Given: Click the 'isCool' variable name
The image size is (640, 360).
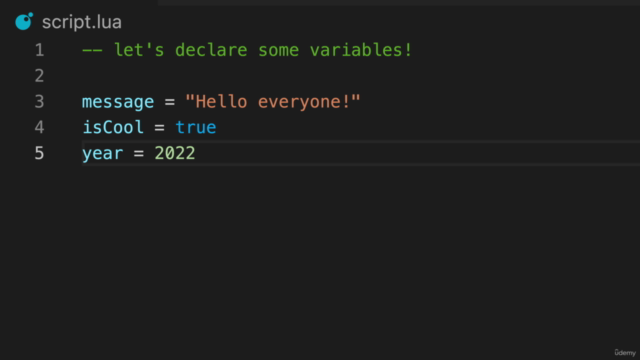Looking at the screenshot, I should coord(113,127).
